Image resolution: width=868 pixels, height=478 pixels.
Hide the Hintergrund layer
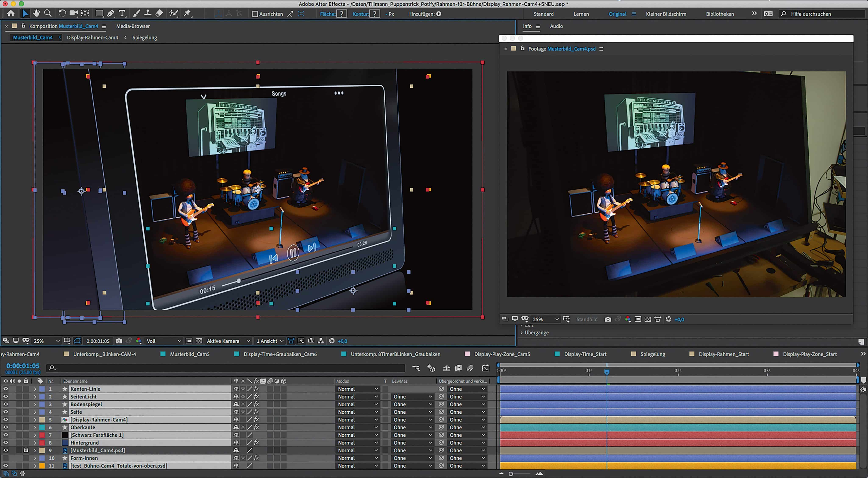pyautogui.click(x=5, y=442)
